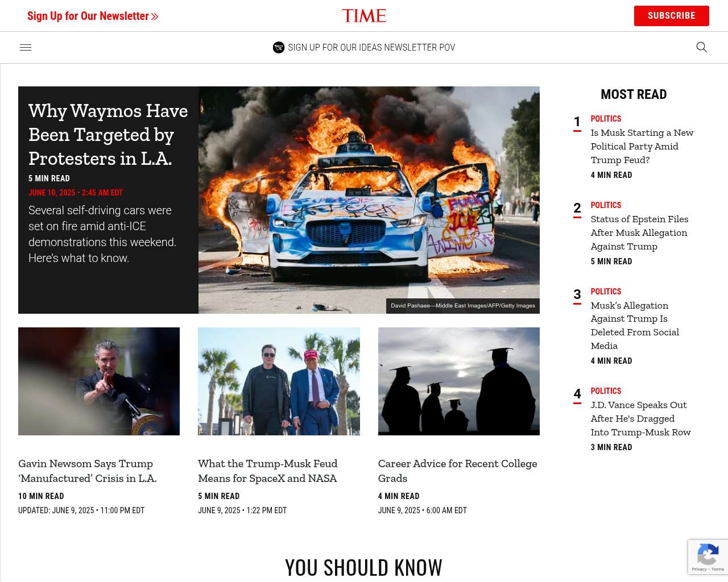Click the search magnifier icon
Viewport: 728px width, 582px height.
pos(701,47)
